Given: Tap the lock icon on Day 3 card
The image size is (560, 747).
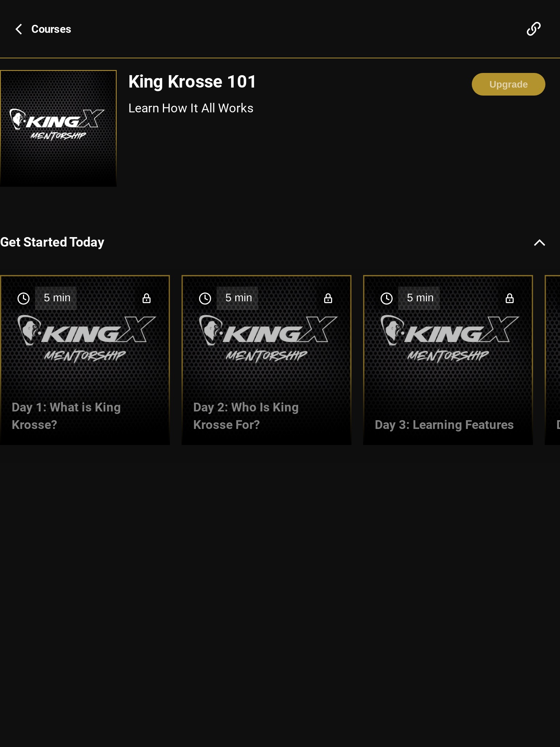Looking at the screenshot, I should tap(510, 298).
